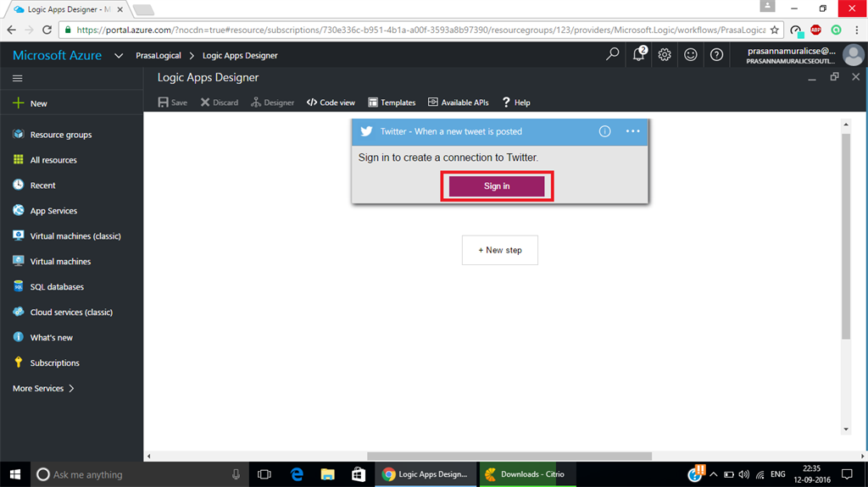Open the Azure portal search icon
The image size is (868, 487).
tap(612, 54)
